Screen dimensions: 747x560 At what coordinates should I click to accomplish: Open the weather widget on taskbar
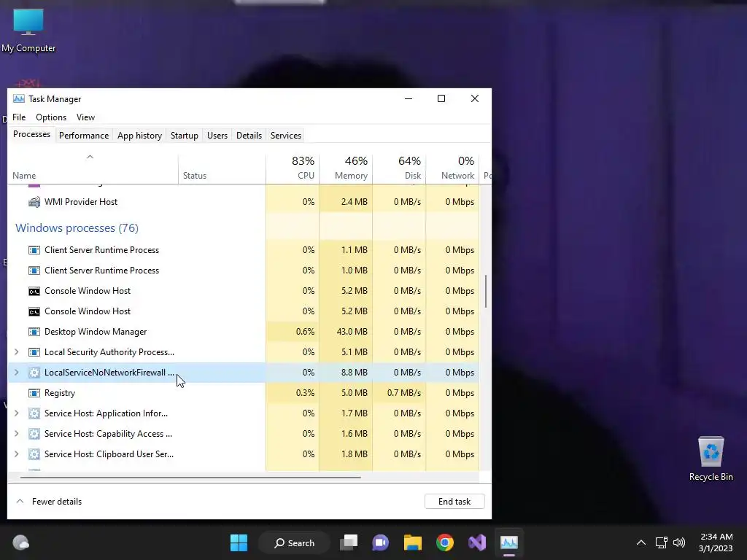[21, 542]
